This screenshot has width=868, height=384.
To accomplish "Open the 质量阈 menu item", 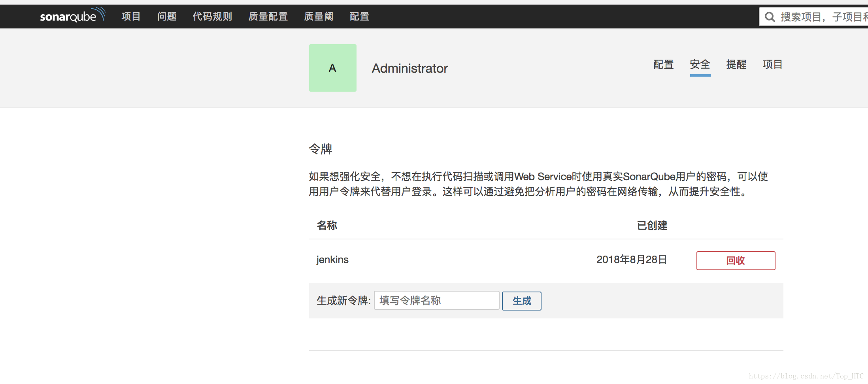I will tap(319, 17).
